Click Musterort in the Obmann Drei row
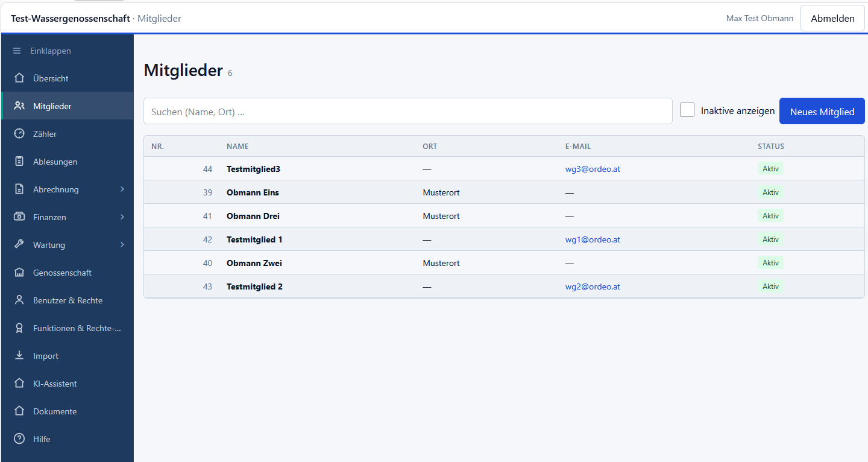The image size is (868, 462). (x=441, y=216)
